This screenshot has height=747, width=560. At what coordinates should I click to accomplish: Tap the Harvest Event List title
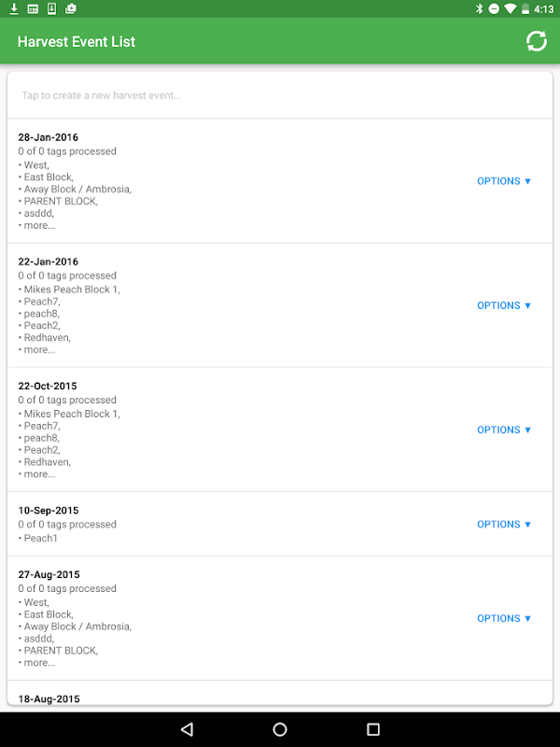(x=77, y=42)
